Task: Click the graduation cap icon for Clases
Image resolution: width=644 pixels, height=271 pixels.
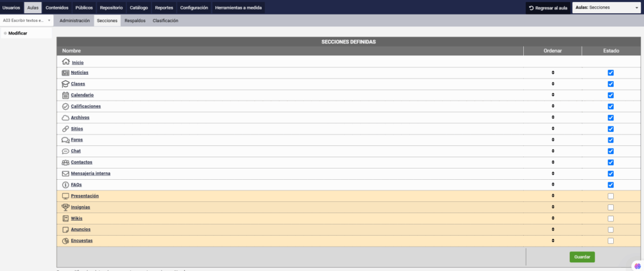Action: pos(65,84)
